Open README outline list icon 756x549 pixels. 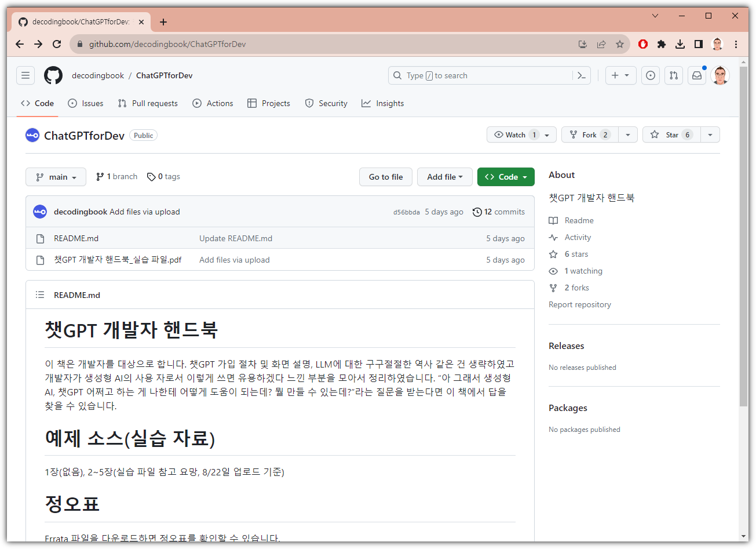(40, 295)
